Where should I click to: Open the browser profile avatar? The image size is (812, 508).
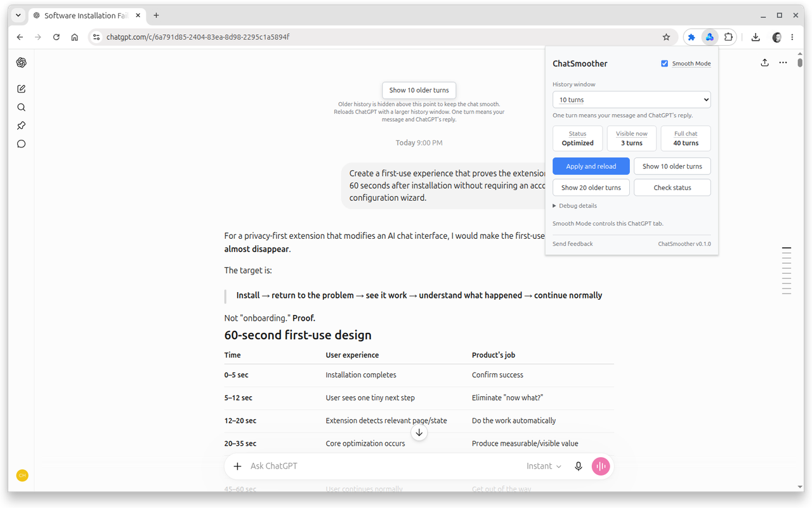pyautogui.click(x=776, y=37)
